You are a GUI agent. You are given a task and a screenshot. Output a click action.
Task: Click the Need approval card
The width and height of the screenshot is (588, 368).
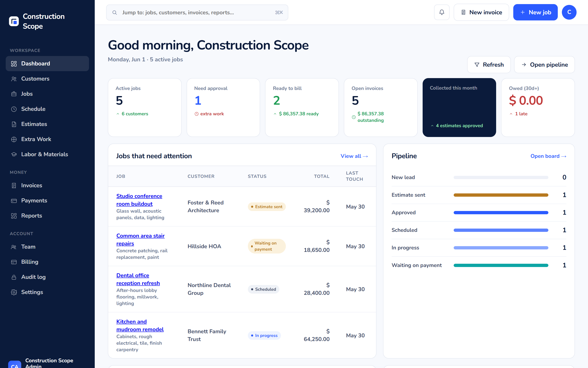click(x=223, y=108)
